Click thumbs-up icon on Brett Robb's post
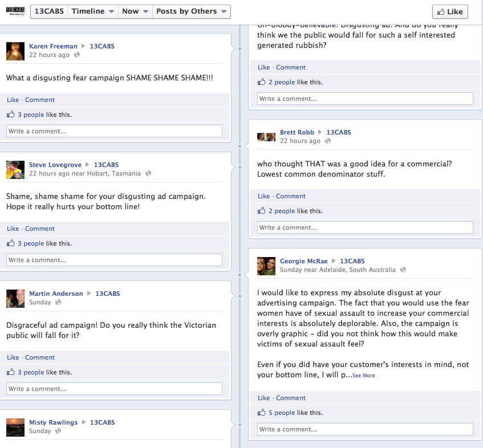 pos(262,211)
